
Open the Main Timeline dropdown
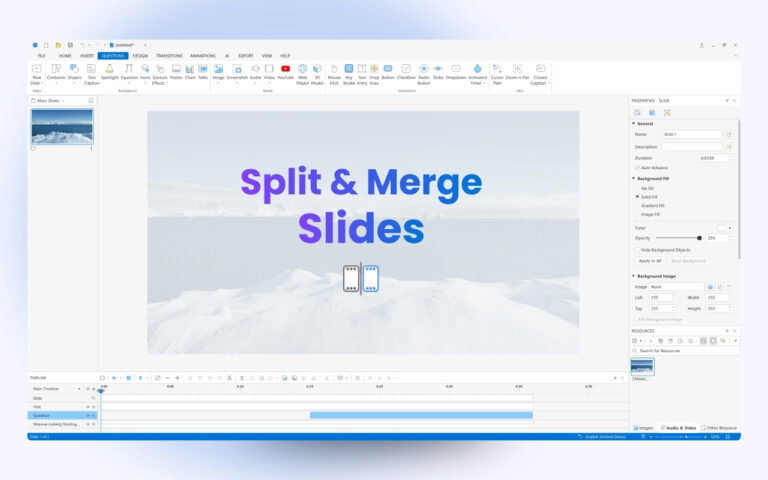pos(79,388)
